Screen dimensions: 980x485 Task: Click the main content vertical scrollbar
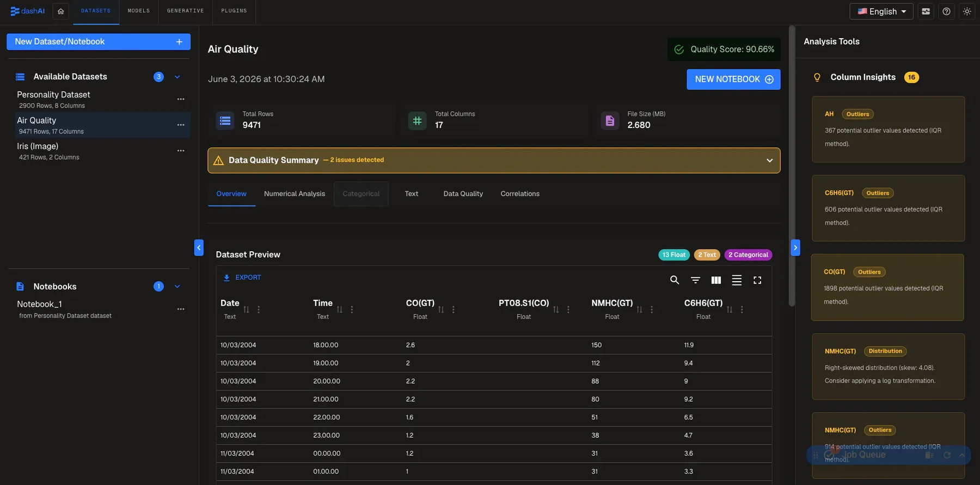pos(792,166)
